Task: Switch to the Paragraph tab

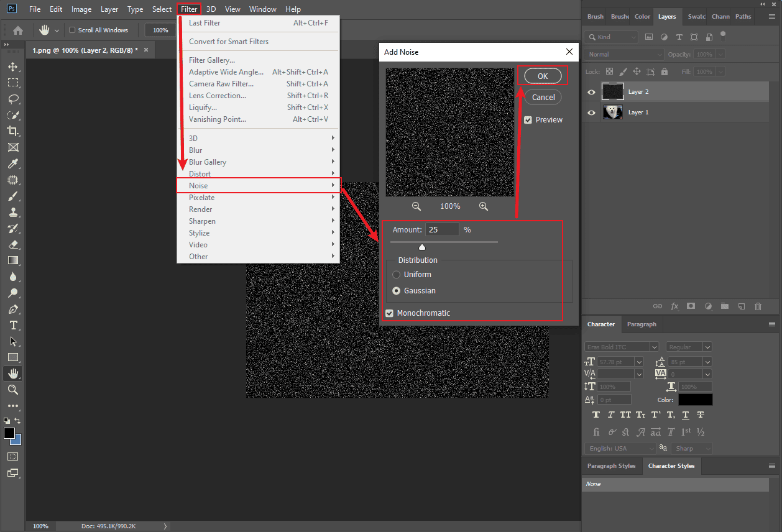Action: coord(642,324)
